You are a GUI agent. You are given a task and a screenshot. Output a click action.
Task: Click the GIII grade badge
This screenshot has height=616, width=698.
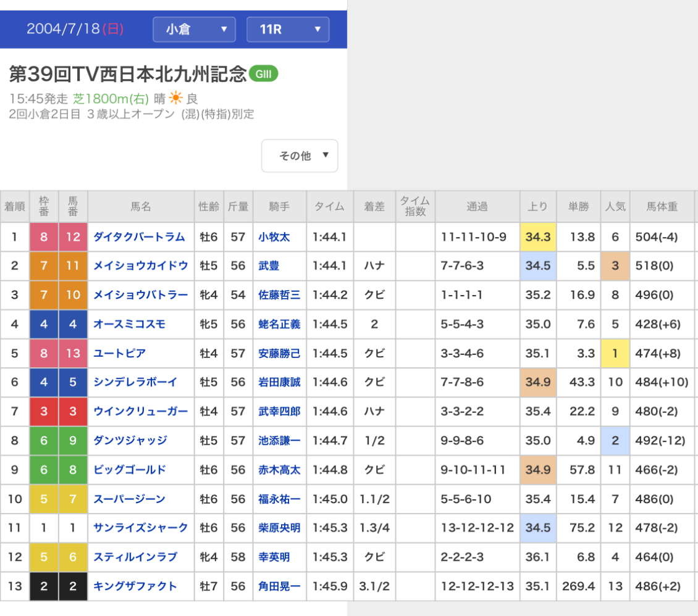[x=264, y=74]
